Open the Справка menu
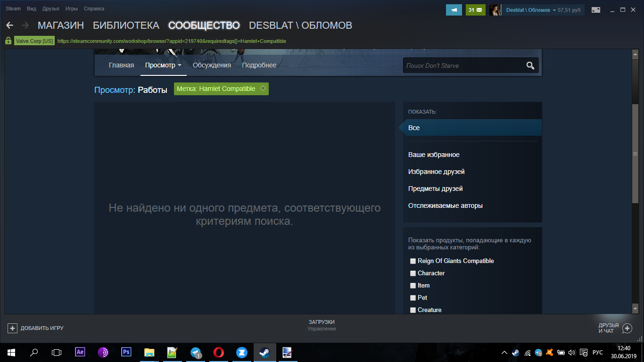This screenshot has width=644, height=362. (94, 9)
